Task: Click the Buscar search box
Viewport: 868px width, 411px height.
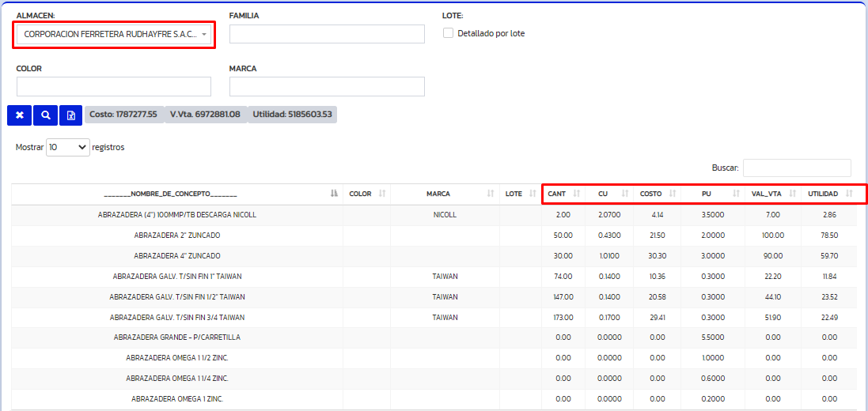Action: (796, 168)
